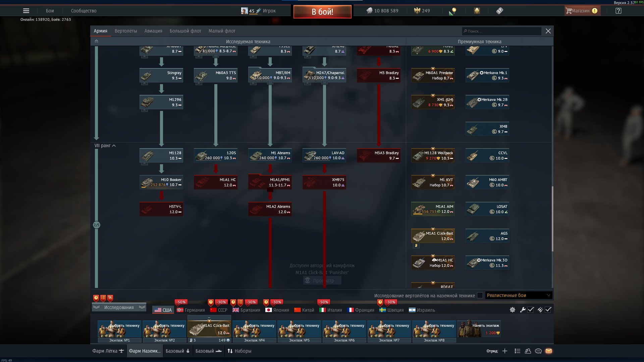Open the help question mark icon
The width and height of the screenshot is (644, 362).
(619, 11)
